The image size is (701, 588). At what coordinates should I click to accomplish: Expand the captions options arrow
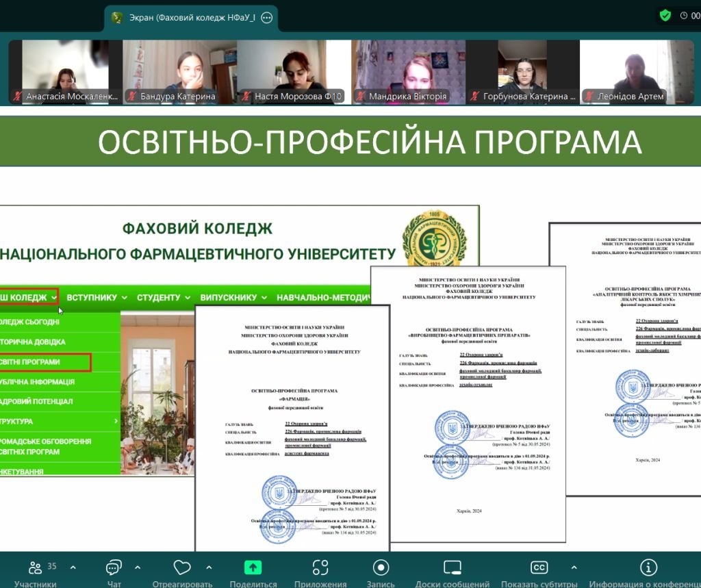pyautogui.click(x=574, y=567)
